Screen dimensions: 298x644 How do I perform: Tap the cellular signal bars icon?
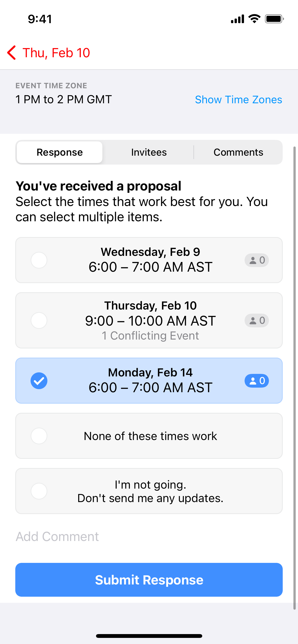(x=237, y=19)
